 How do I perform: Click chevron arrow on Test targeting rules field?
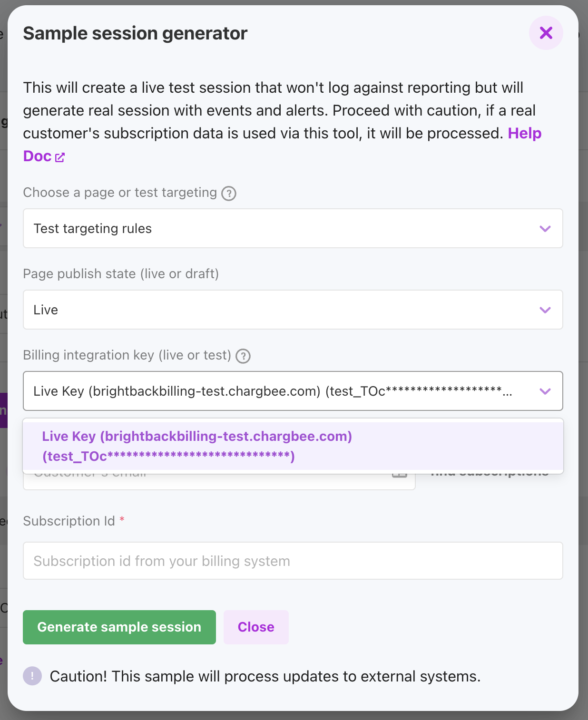pos(545,229)
